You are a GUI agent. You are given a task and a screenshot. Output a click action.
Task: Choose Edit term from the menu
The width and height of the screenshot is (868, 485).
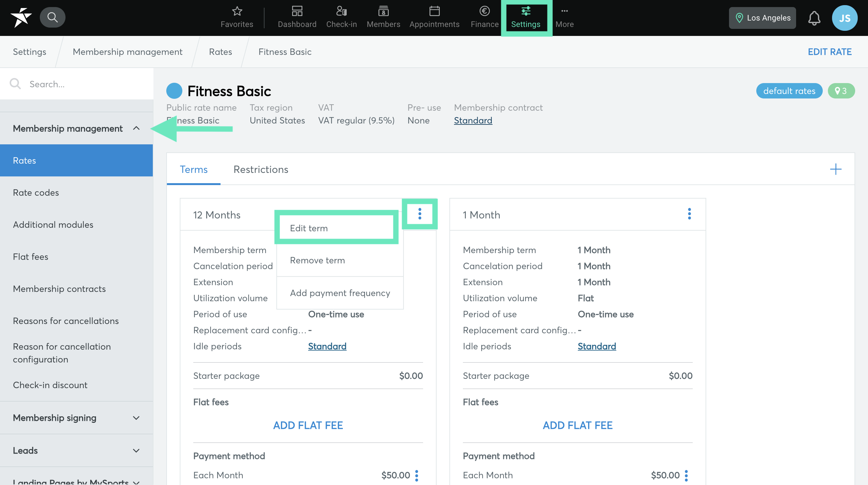pyautogui.click(x=340, y=228)
